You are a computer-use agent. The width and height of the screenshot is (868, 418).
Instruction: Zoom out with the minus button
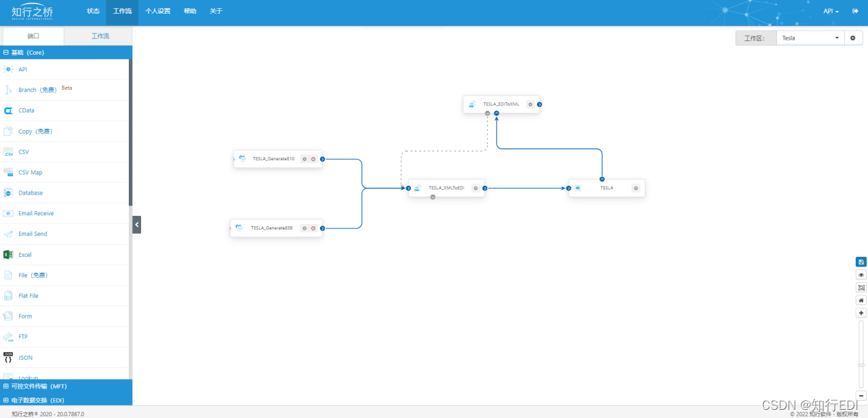[x=861, y=395]
